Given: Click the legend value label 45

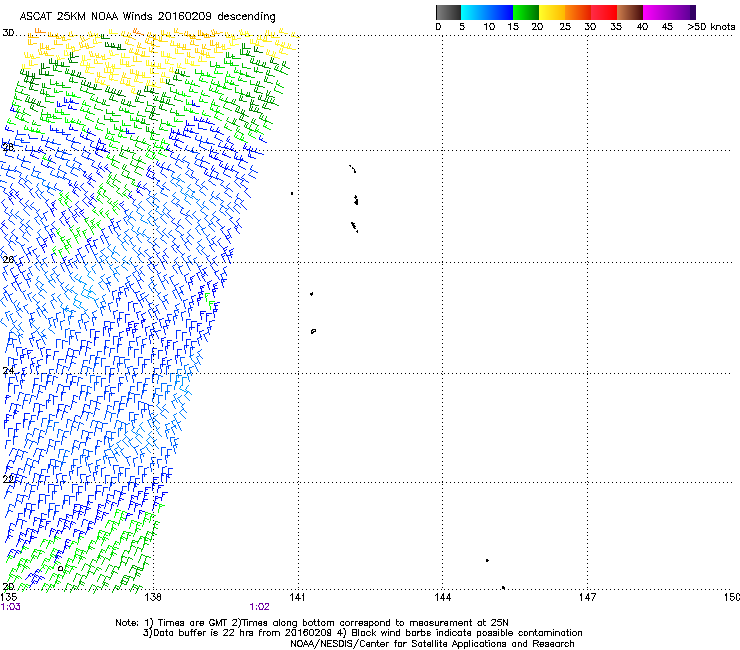Looking at the screenshot, I should [667, 27].
